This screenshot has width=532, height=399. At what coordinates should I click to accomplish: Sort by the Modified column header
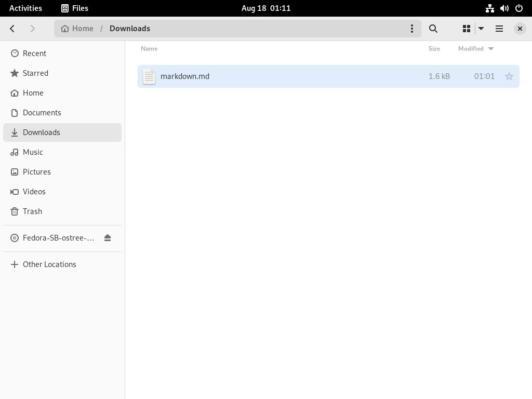coord(476,48)
